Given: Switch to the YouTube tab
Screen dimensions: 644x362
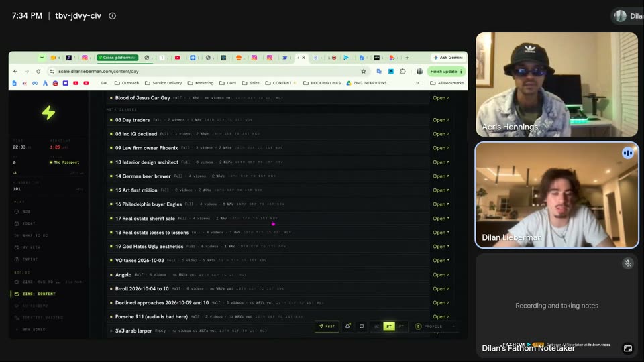Looking at the screenshot, I should [x=177, y=58].
